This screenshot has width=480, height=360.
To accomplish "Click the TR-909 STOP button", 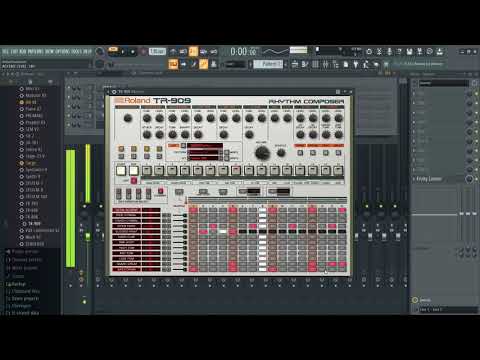I will pos(134,171).
